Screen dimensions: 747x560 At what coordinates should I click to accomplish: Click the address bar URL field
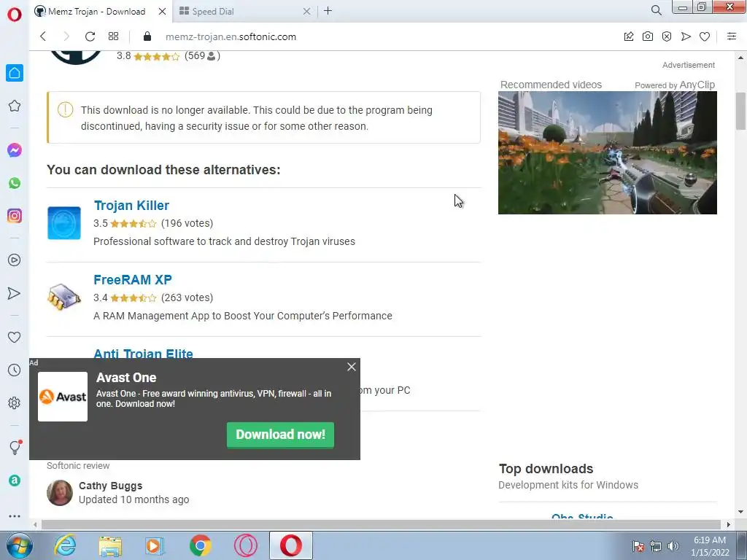[231, 36]
